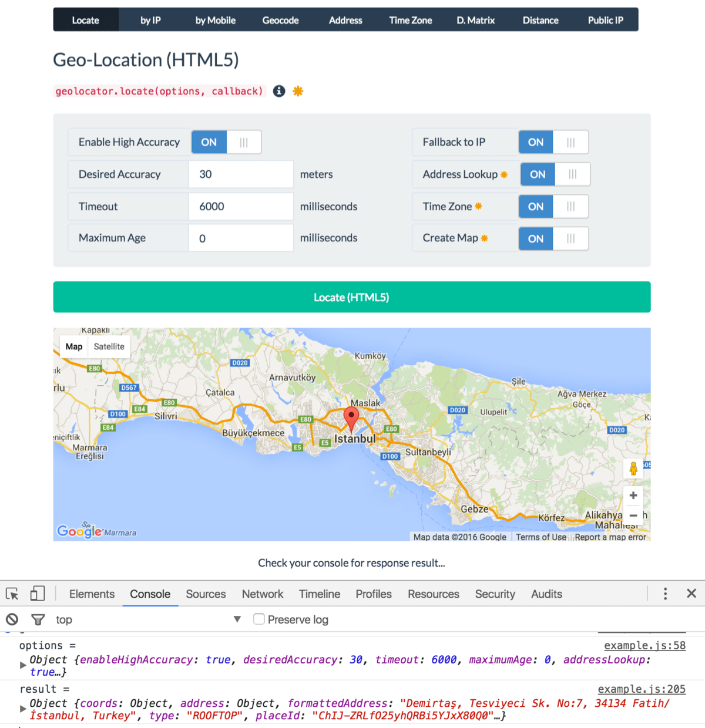Click the info circle icon near geolocator.locate
The image size is (705, 728).
click(x=278, y=91)
